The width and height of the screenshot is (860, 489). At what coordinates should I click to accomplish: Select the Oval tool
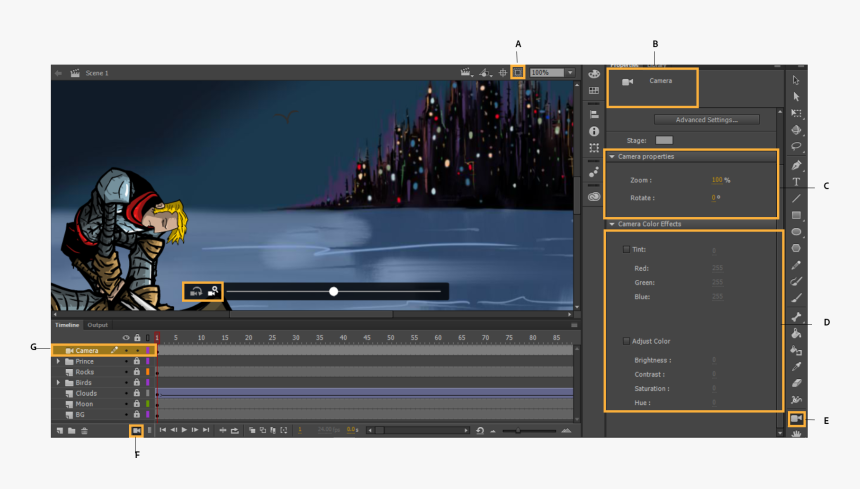(796, 231)
